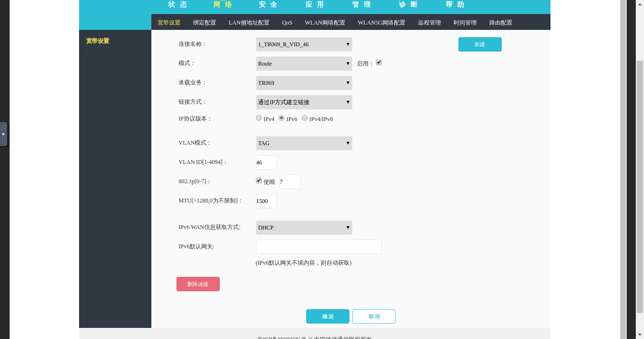Switch to 宽带设置 tab
Image resolution: width=644 pixels, height=339 pixels.
169,23
